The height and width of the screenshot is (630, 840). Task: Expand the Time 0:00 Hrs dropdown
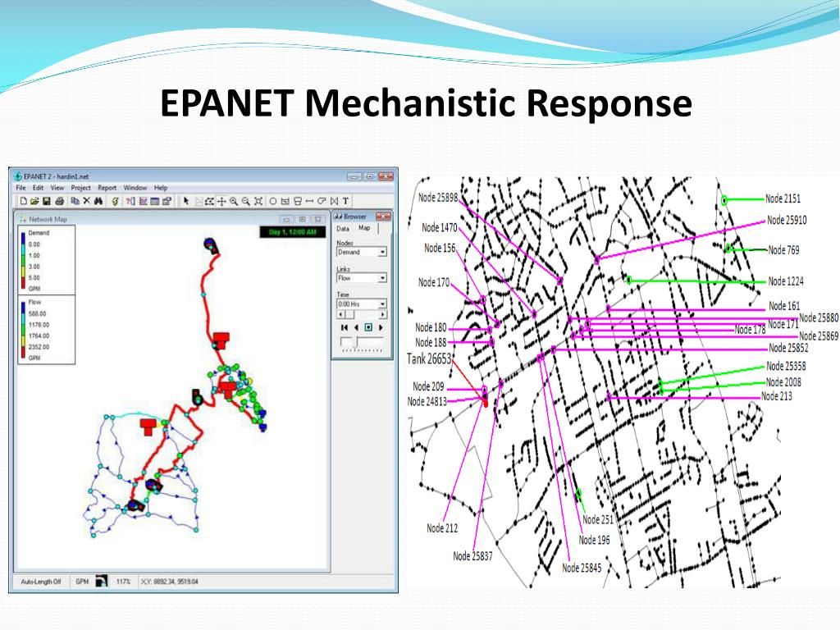click(x=382, y=304)
